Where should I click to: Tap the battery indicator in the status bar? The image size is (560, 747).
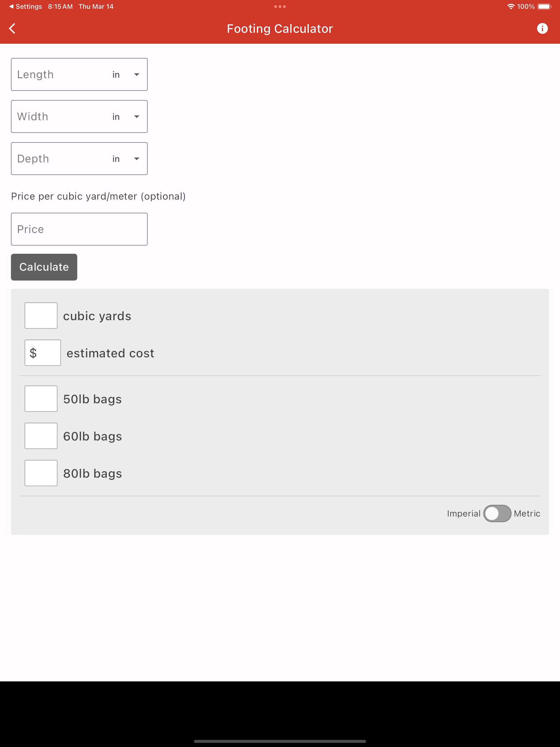click(x=544, y=6)
